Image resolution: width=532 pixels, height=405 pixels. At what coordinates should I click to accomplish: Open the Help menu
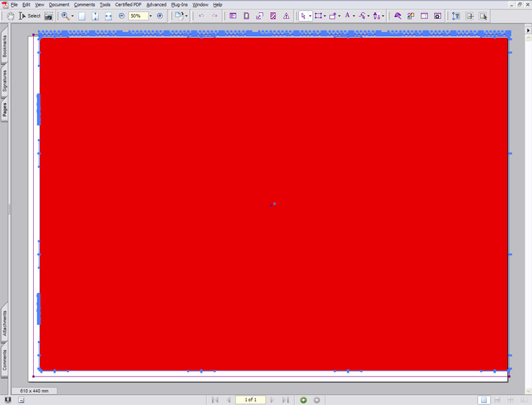(217, 5)
